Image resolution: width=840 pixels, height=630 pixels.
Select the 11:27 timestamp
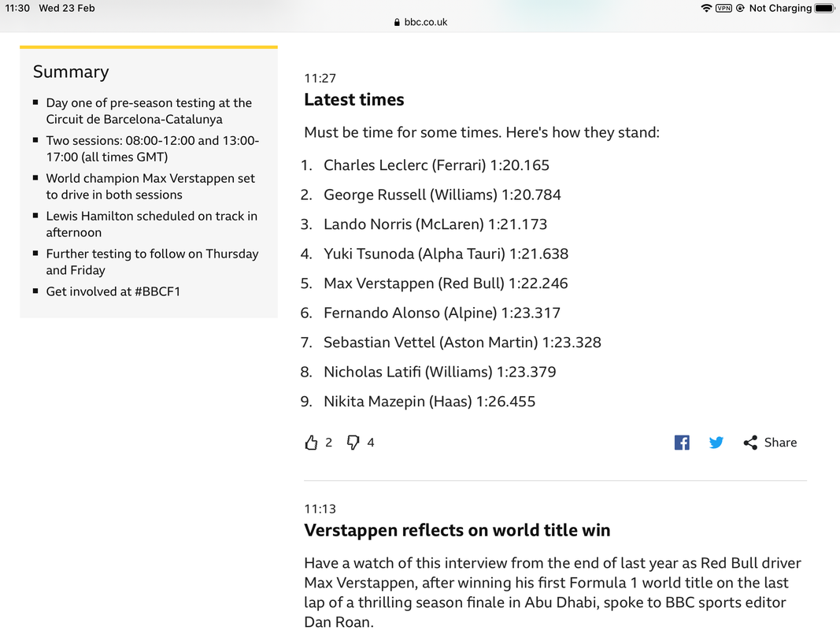[320, 78]
